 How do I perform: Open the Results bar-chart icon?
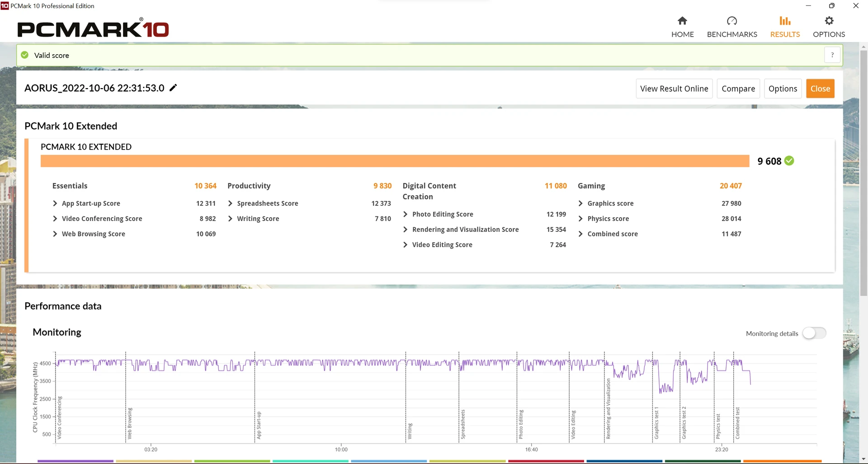tap(785, 21)
